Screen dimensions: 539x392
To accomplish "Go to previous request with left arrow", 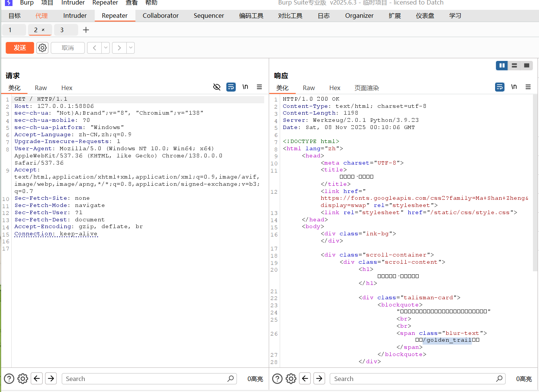I will 95,48.
